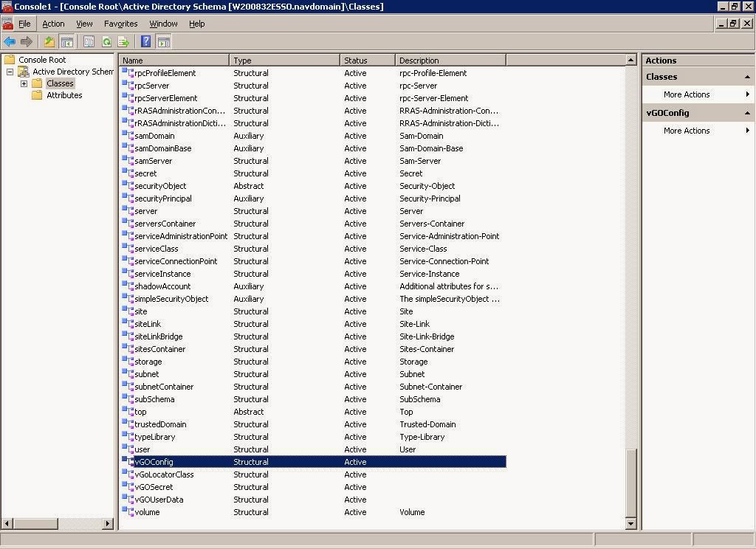Open the View menu
This screenshot has width=756, height=549.
[x=84, y=24]
